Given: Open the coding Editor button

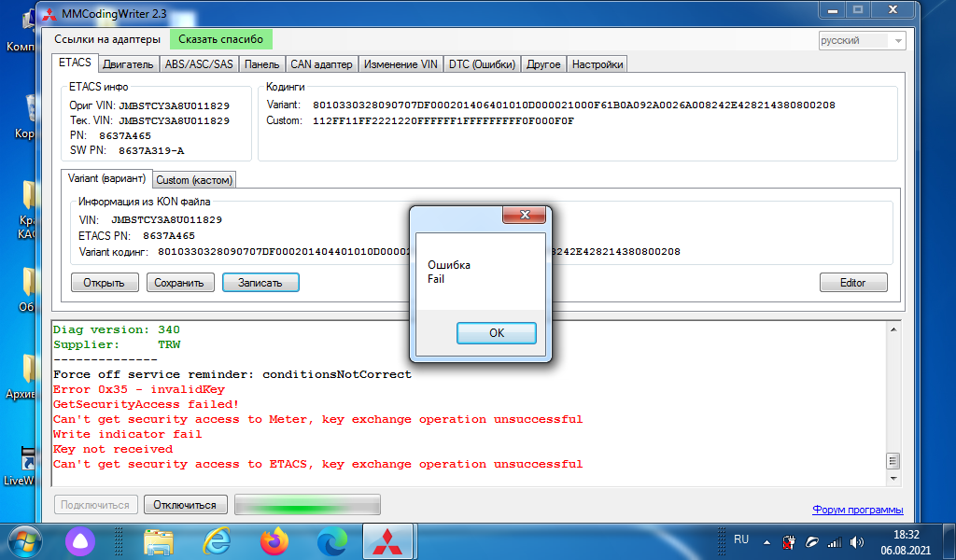Looking at the screenshot, I should [x=853, y=283].
